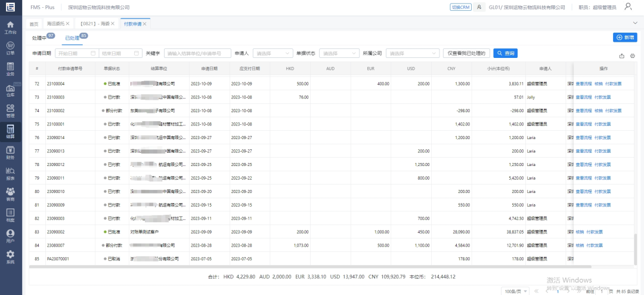Close the 付款申请 tab

tap(144, 24)
